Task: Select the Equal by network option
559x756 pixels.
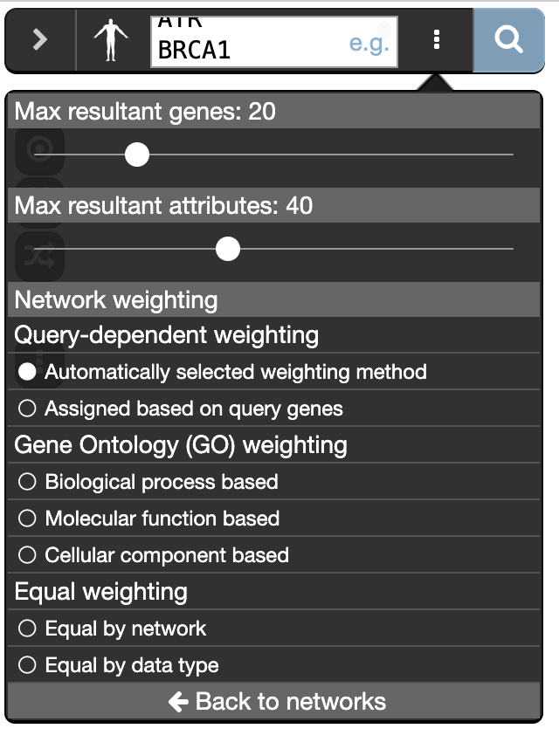Action: tap(28, 629)
